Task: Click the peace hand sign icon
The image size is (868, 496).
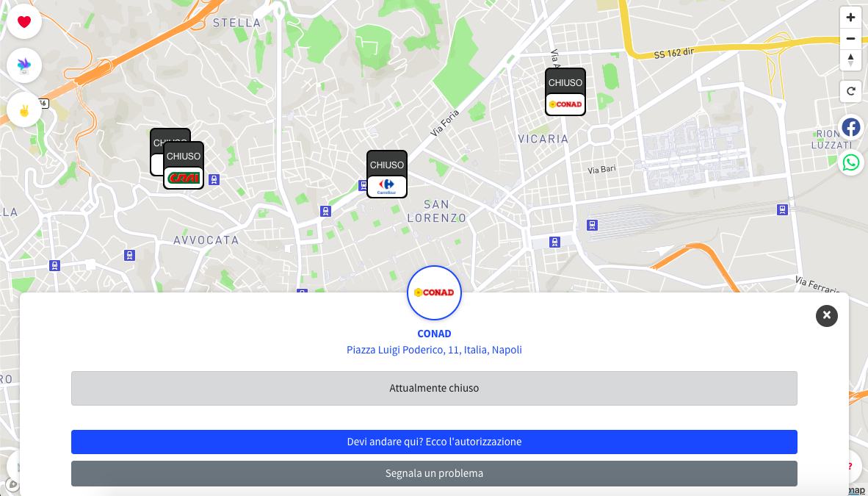Action: (x=23, y=110)
